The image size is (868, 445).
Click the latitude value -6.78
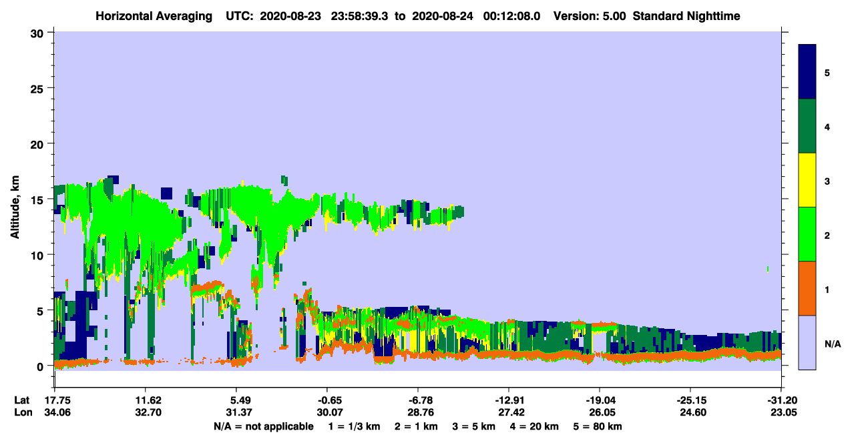pos(417,400)
